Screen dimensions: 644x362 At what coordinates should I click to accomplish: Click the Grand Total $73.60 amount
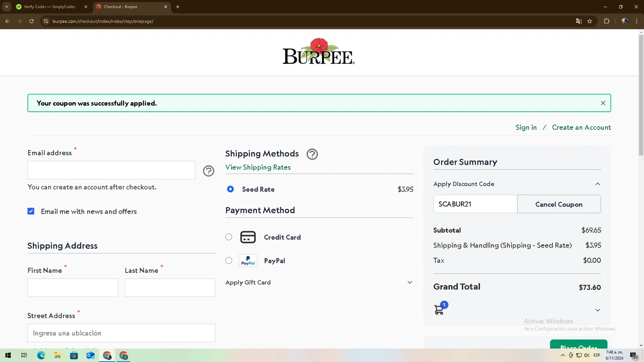pos(589,287)
